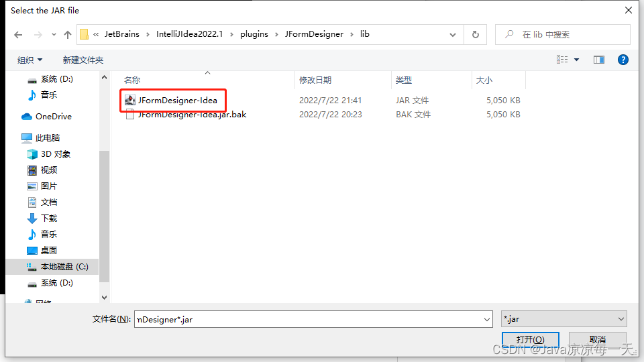
Task: Open 下载 downloads folder in sidebar
Action: (x=49, y=219)
